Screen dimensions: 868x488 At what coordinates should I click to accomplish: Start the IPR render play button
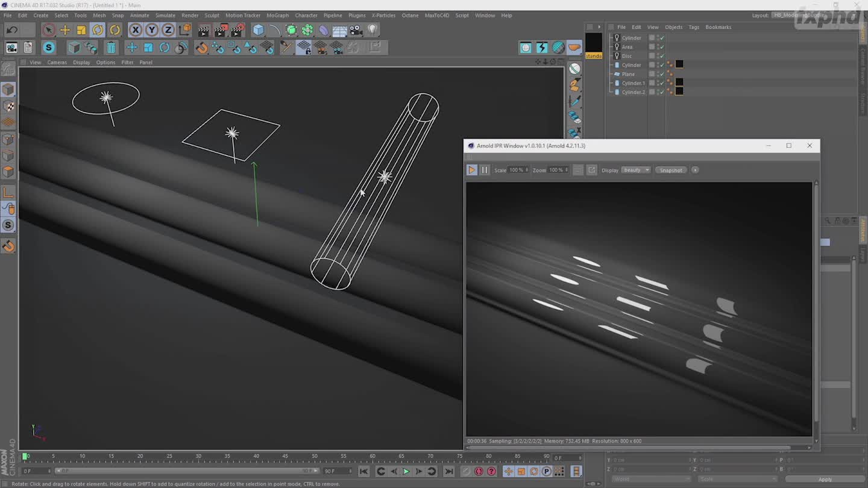(x=472, y=170)
